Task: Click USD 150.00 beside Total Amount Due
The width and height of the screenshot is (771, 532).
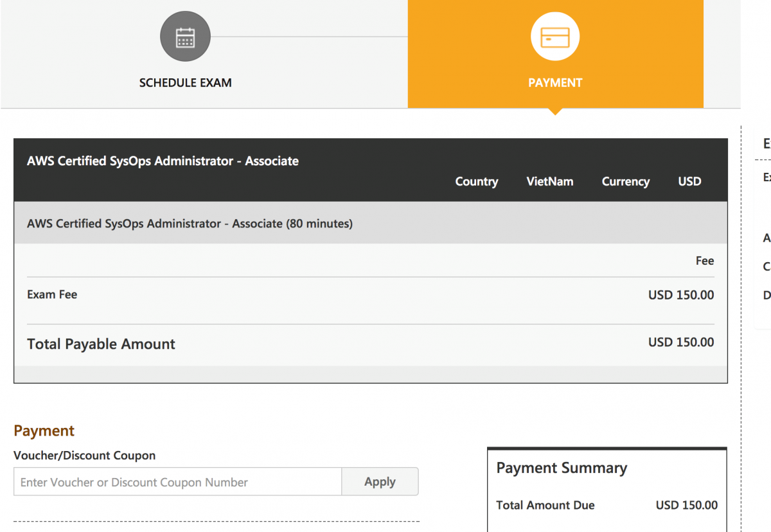Action: (687, 505)
